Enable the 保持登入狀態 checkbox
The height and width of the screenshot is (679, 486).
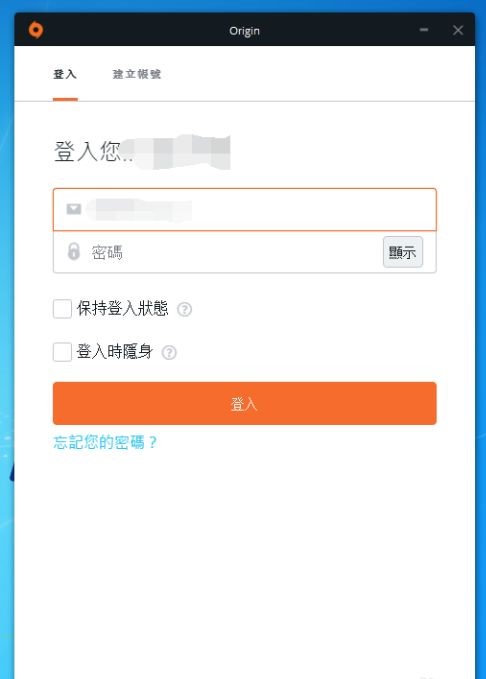(x=62, y=309)
